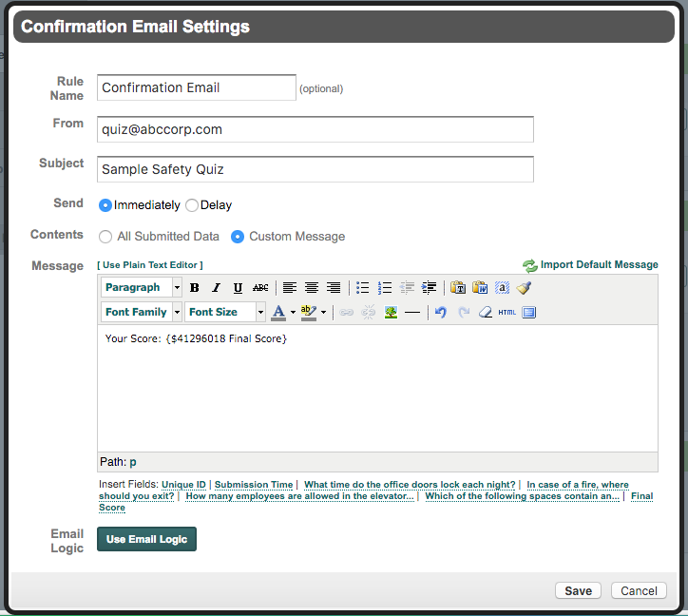Insert the elevator employees question field
688x616 pixels.
(x=299, y=496)
